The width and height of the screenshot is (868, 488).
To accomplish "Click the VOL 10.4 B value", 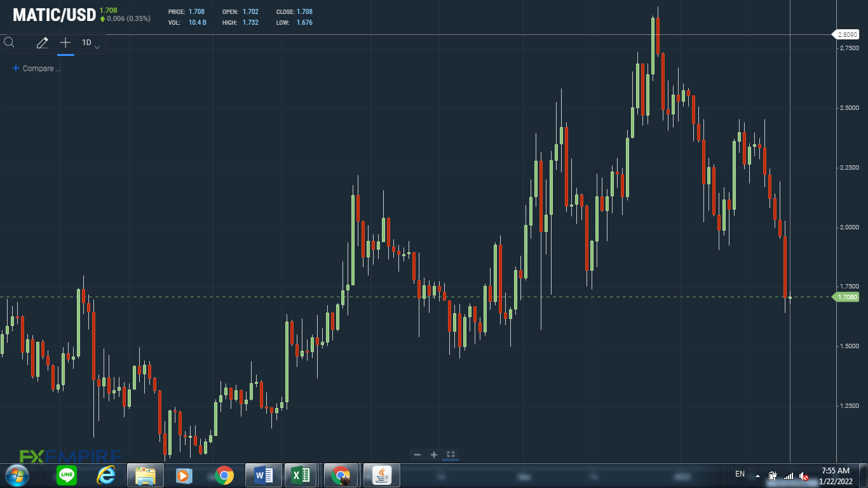I will 198,23.
